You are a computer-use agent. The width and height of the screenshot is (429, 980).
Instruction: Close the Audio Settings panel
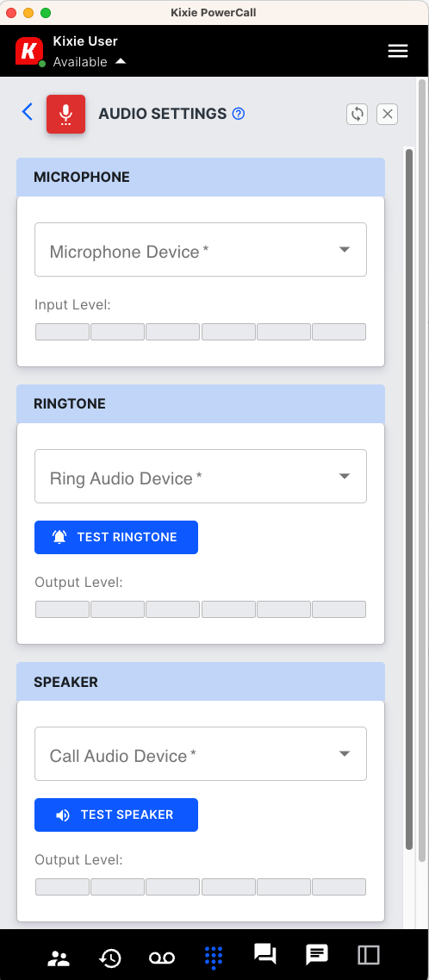pyautogui.click(x=387, y=114)
